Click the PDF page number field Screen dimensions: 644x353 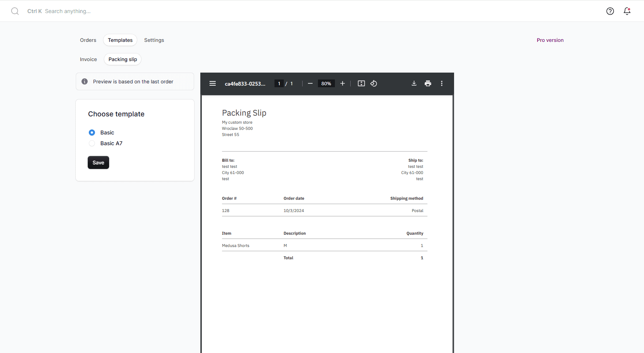click(x=279, y=83)
